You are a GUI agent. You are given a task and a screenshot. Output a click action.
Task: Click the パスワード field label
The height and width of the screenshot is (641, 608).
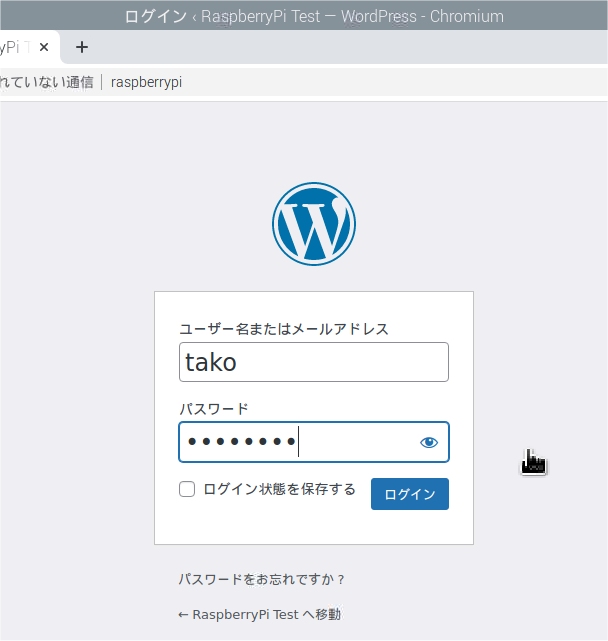coord(214,409)
